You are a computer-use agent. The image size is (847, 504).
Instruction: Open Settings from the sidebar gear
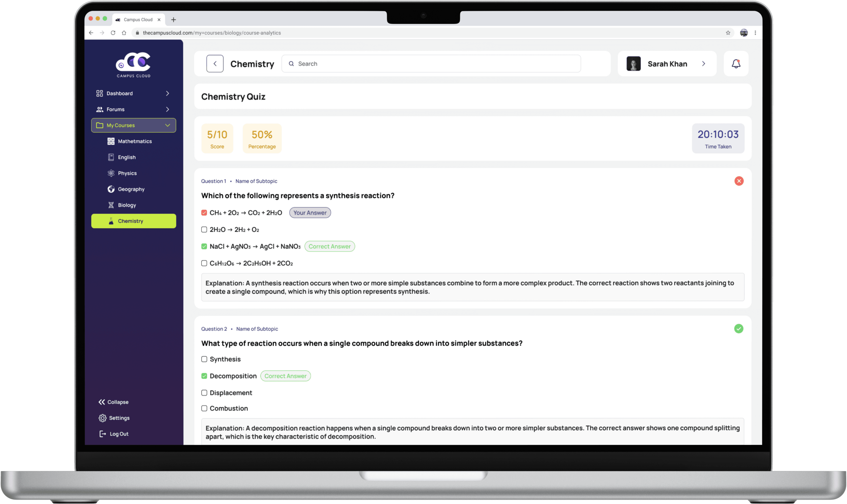[103, 418]
